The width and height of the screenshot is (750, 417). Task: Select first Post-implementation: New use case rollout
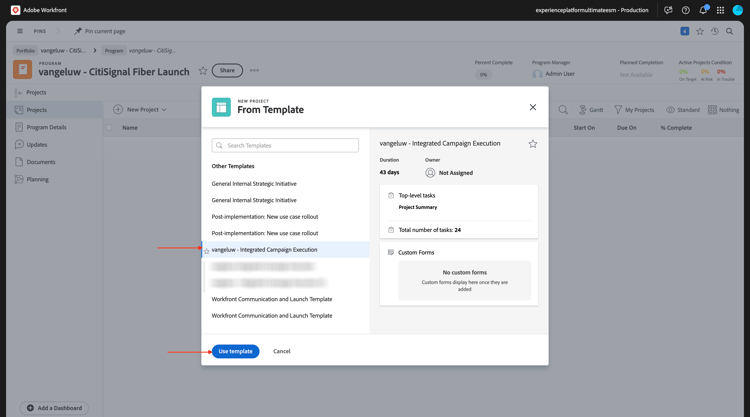(265, 217)
